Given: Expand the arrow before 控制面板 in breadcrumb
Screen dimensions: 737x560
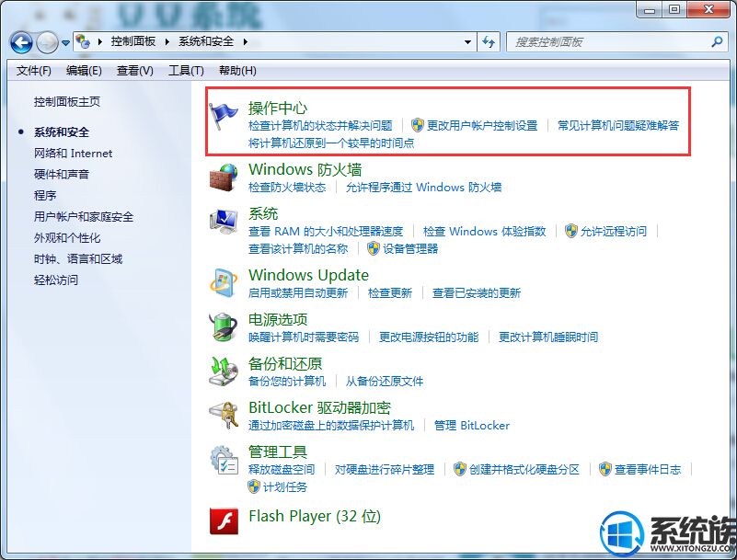Looking at the screenshot, I should click(100, 41).
